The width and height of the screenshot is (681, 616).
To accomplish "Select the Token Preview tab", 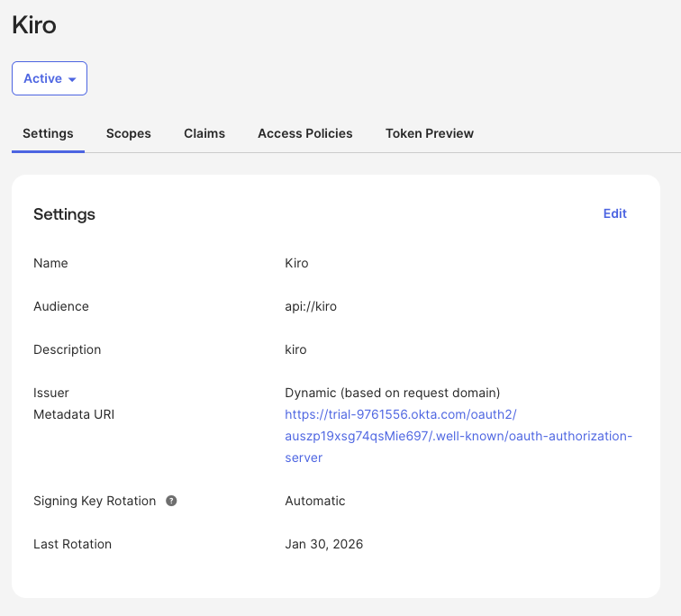I will 430,133.
